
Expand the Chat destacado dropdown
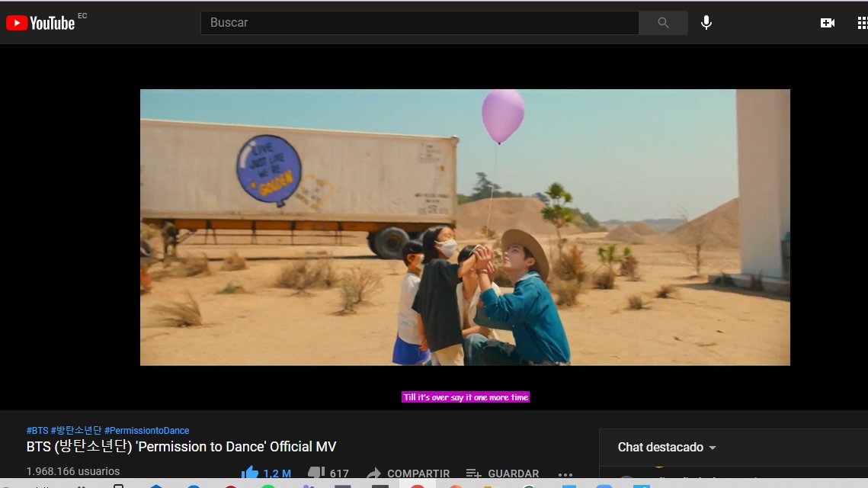667,447
